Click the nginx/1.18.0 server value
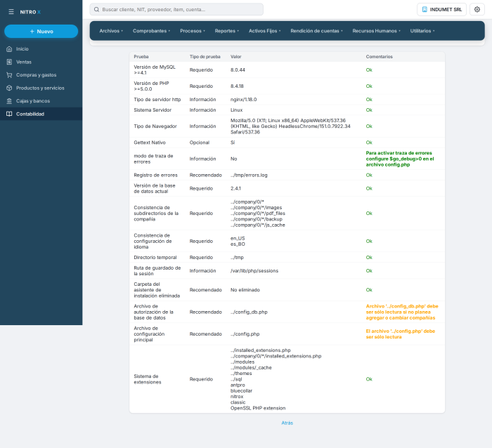The image size is (492, 448). [243, 100]
